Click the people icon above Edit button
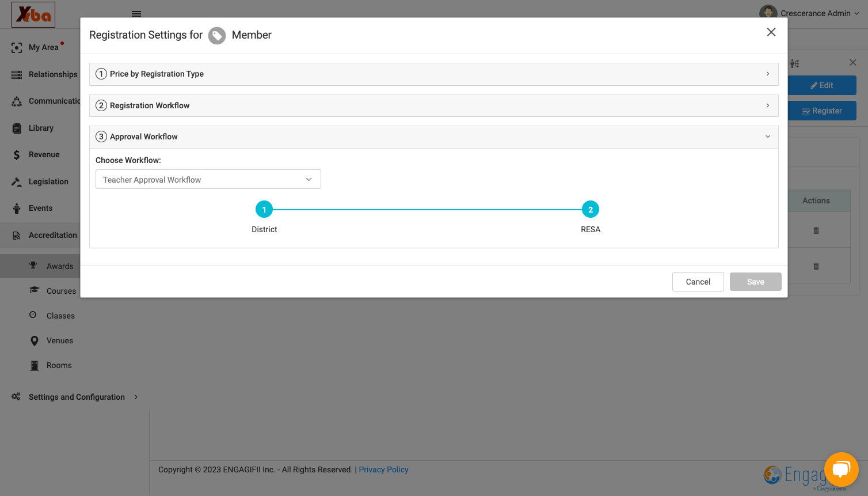This screenshot has width=868, height=496. point(795,64)
